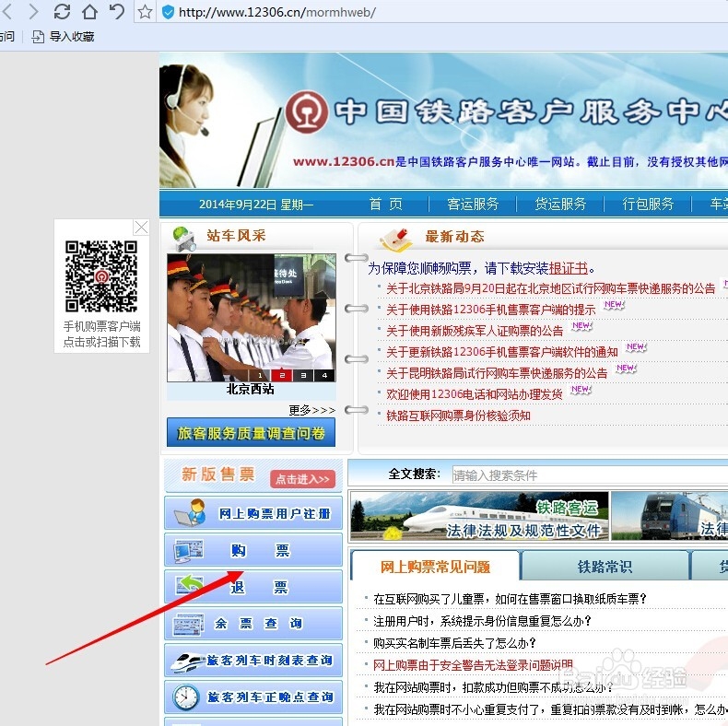
Task: Go back to the previous page
Action: pos(6,12)
